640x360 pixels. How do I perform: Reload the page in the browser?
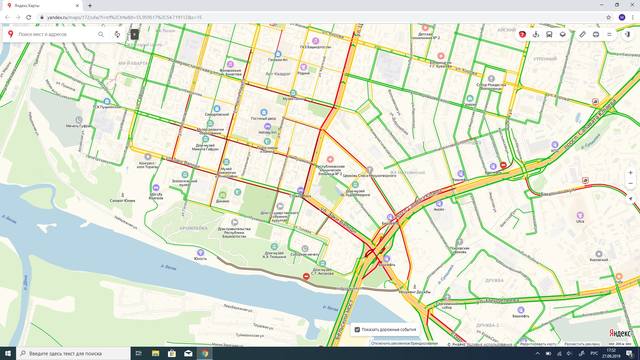click(29, 18)
